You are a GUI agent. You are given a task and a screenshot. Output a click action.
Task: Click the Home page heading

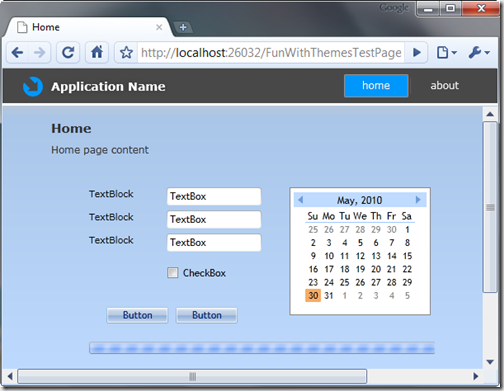71,129
